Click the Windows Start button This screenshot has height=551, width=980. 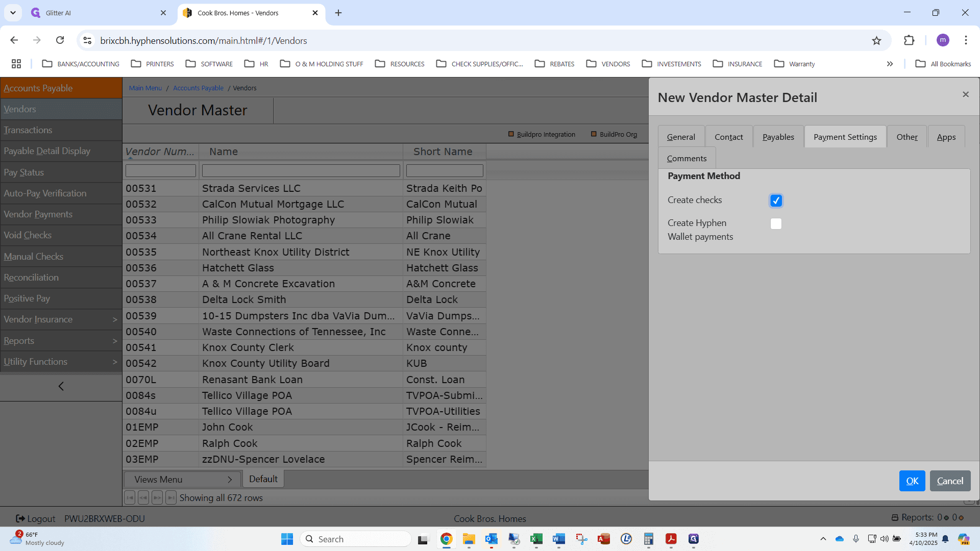(x=287, y=539)
